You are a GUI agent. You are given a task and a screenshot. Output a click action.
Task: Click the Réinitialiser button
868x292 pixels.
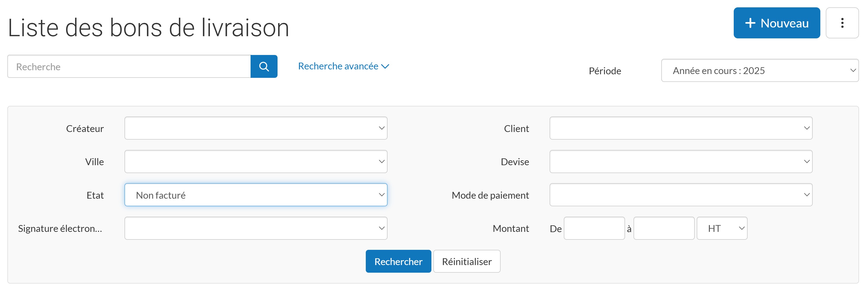(x=467, y=261)
